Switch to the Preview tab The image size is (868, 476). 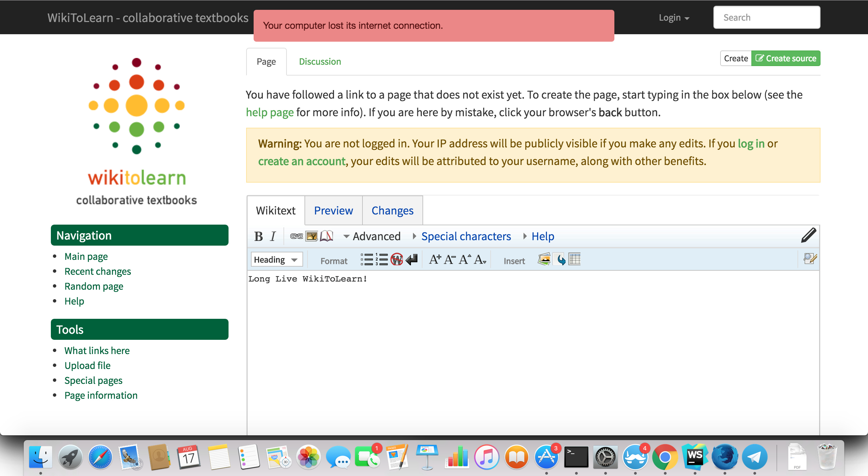pyautogui.click(x=333, y=211)
